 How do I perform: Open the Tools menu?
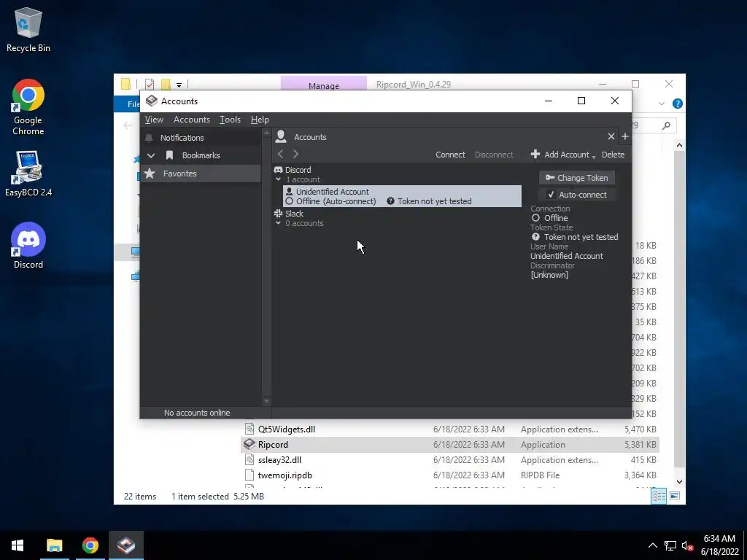(x=230, y=120)
